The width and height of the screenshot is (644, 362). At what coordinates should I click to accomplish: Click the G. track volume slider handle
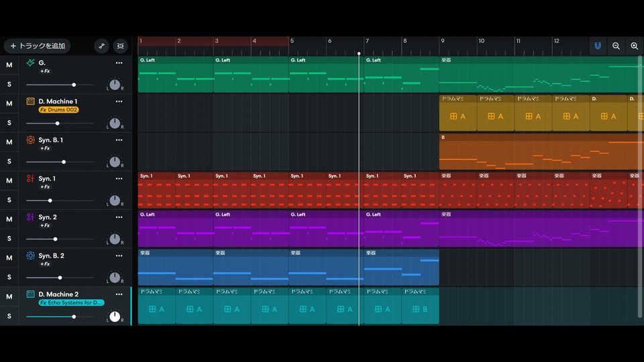pyautogui.click(x=74, y=84)
